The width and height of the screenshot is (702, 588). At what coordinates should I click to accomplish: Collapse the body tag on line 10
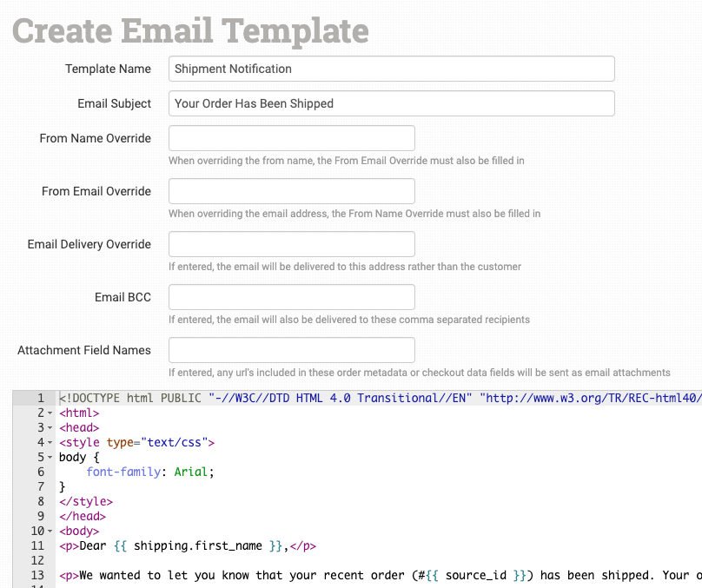[x=50, y=532]
